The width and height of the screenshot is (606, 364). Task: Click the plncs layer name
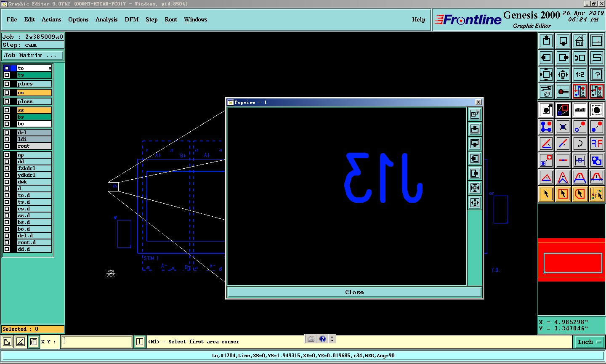coord(35,84)
